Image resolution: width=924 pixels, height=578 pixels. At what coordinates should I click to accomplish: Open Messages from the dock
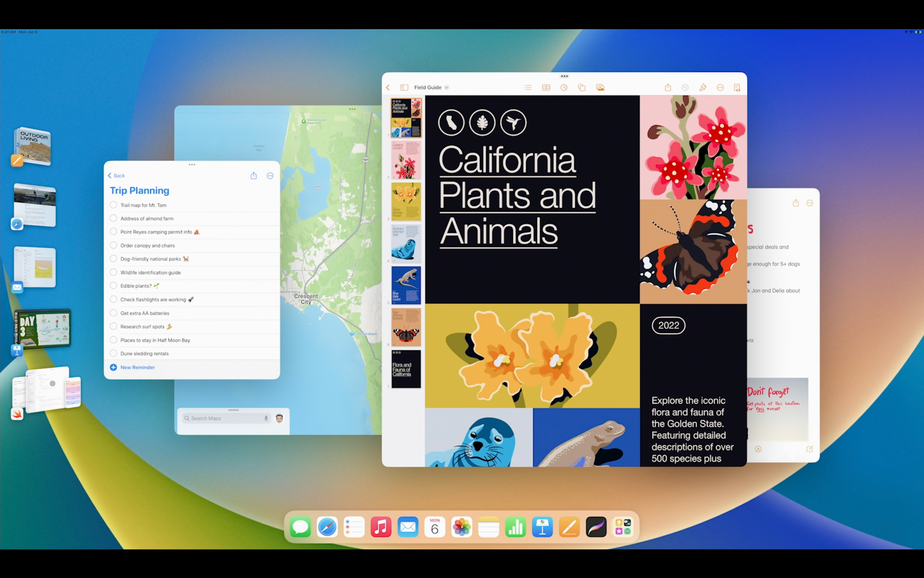click(x=300, y=527)
